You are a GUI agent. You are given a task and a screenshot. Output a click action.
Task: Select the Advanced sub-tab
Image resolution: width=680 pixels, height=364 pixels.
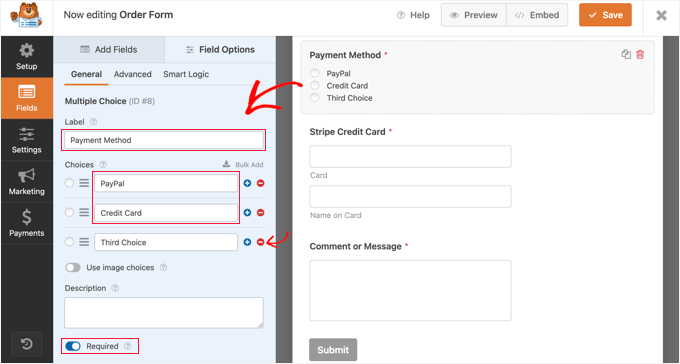pos(133,74)
